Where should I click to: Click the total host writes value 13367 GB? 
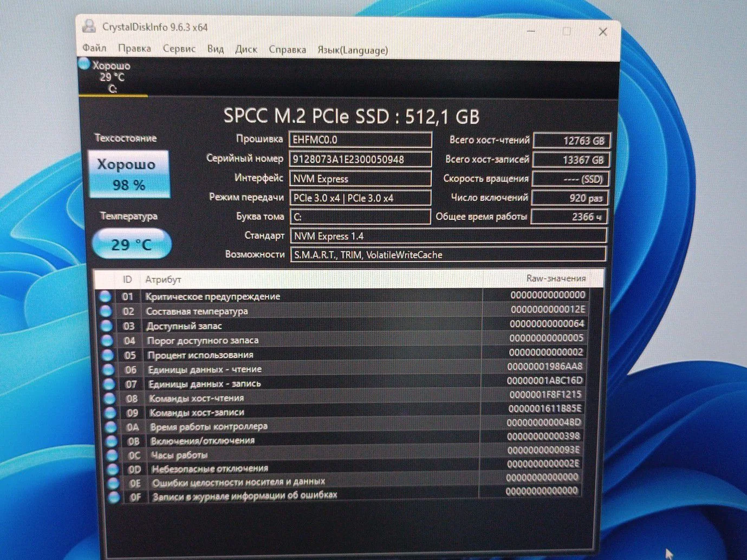[571, 160]
